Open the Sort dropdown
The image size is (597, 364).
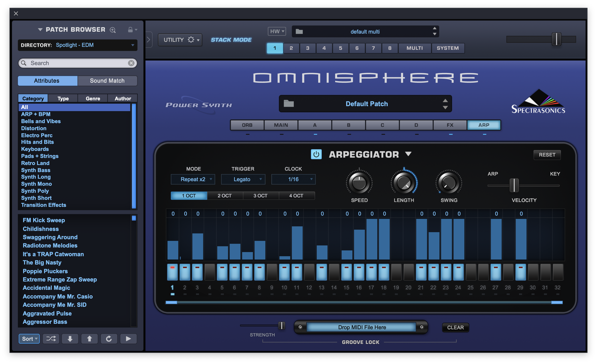pos(29,339)
